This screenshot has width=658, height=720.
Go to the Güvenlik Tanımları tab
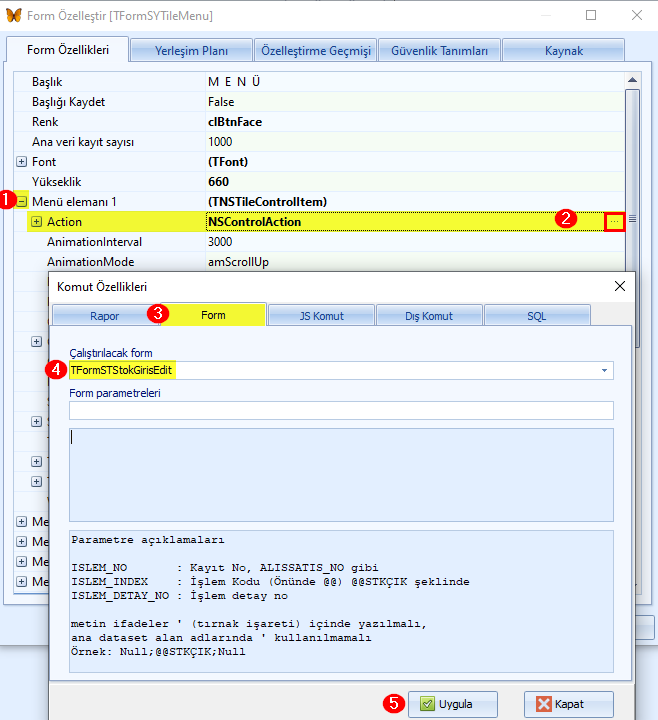point(439,50)
